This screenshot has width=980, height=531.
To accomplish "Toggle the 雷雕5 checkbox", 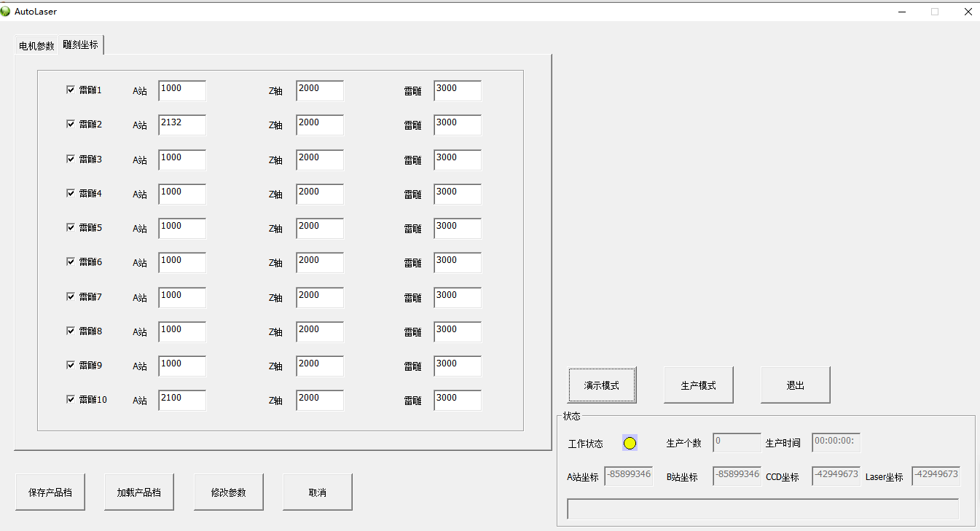I will [x=71, y=227].
